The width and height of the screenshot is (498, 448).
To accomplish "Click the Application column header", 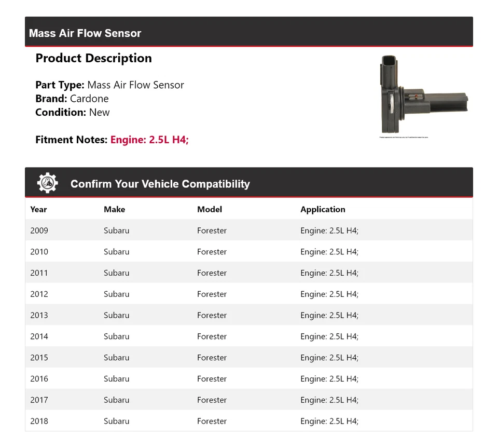I will click(x=323, y=209).
